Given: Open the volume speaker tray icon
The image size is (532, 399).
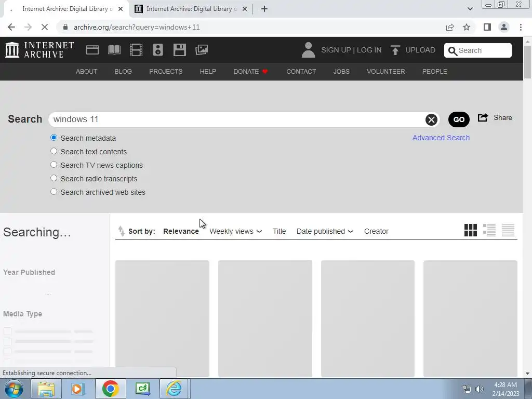Looking at the screenshot, I should pos(480,389).
